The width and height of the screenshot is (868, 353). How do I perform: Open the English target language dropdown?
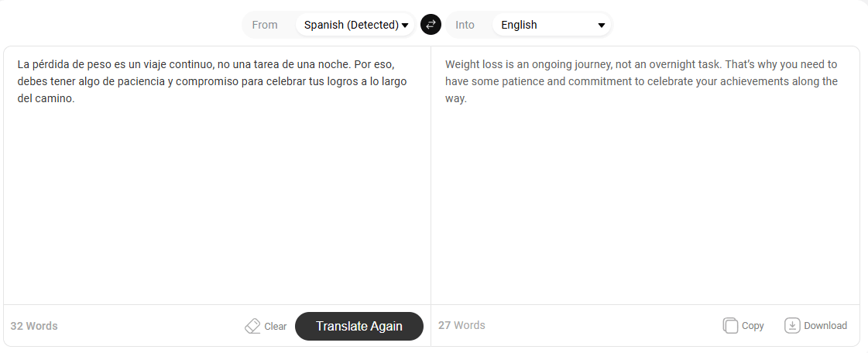pos(551,25)
